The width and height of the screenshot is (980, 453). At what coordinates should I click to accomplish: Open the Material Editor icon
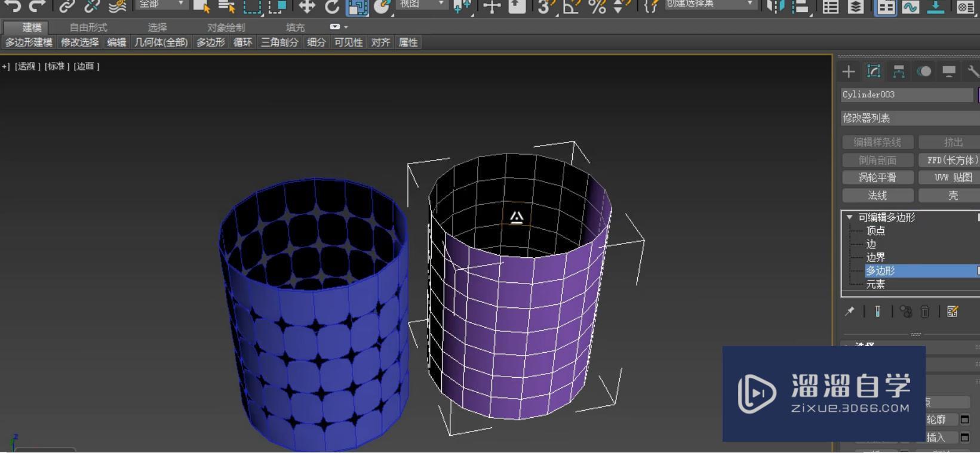(x=966, y=6)
